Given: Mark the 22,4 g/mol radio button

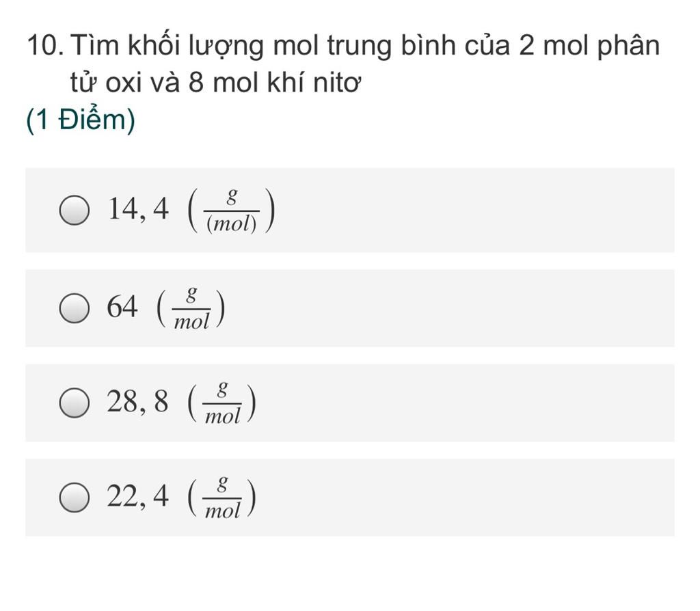Looking at the screenshot, I should click(74, 497).
